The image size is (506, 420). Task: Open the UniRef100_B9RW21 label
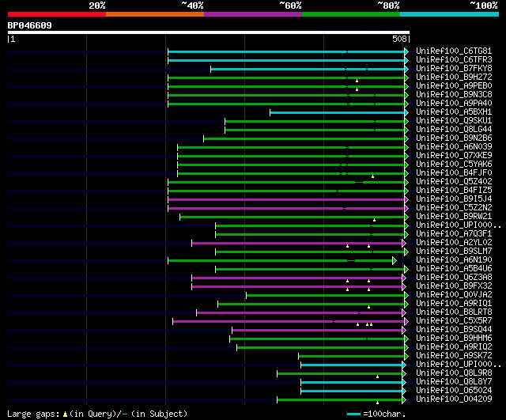pyautogui.click(x=454, y=217)
